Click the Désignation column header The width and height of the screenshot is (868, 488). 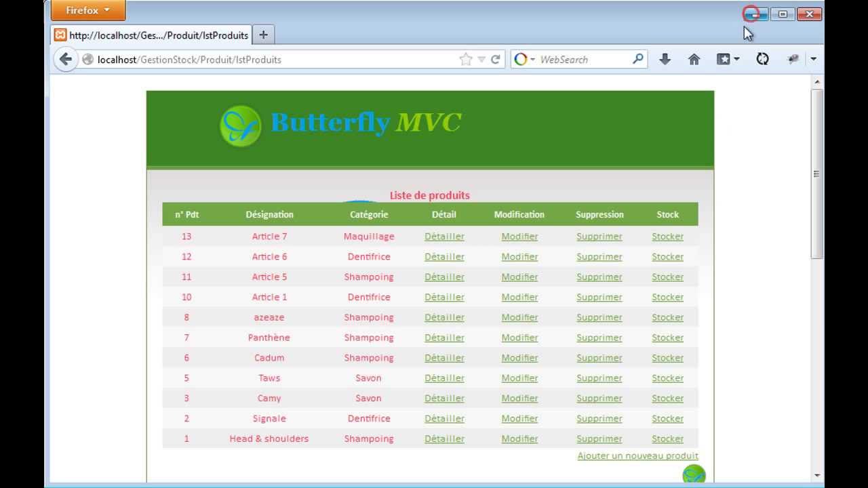pyautogui.click(x=269, y=214)
